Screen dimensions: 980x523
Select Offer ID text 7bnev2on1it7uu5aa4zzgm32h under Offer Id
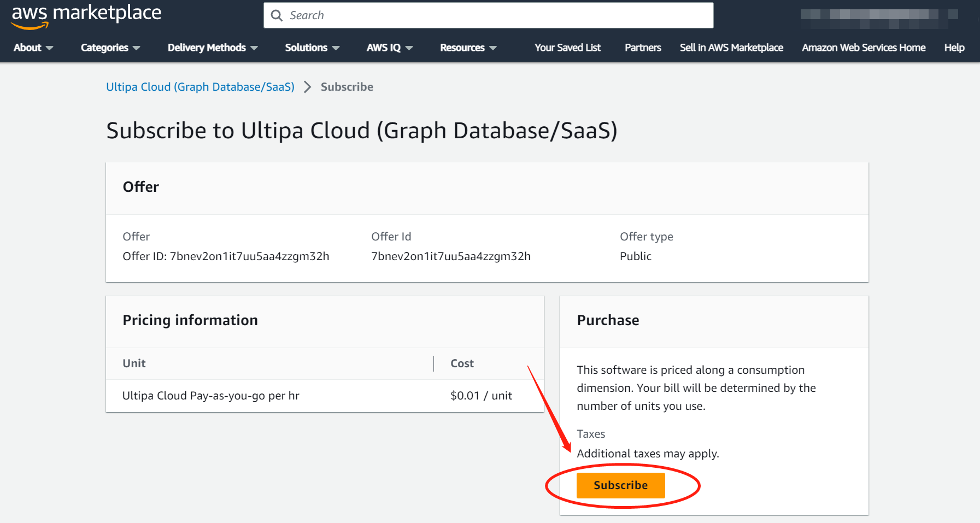pyautogui.click(x=451, y=256)
